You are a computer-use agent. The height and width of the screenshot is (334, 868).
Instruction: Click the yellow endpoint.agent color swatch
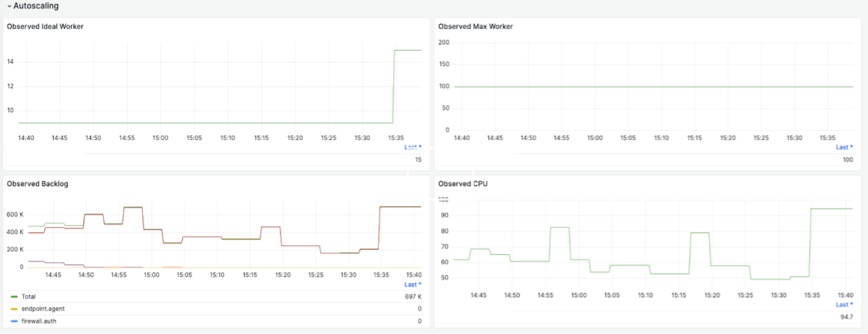tap(14, 309)
